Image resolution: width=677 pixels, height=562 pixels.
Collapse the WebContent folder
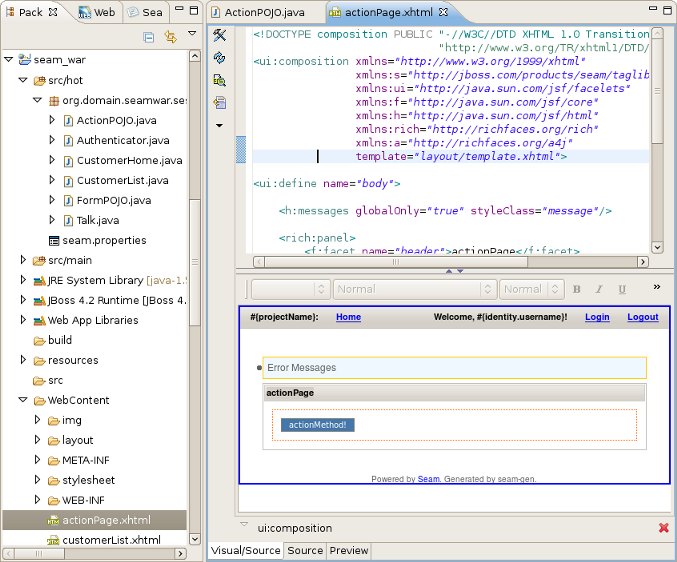pos(24,400)
